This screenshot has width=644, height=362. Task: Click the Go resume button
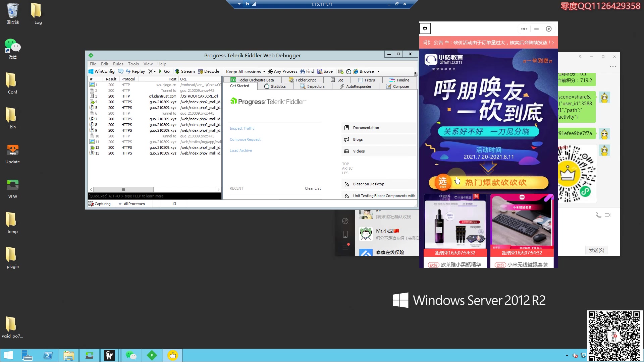(x=164, y=71)
